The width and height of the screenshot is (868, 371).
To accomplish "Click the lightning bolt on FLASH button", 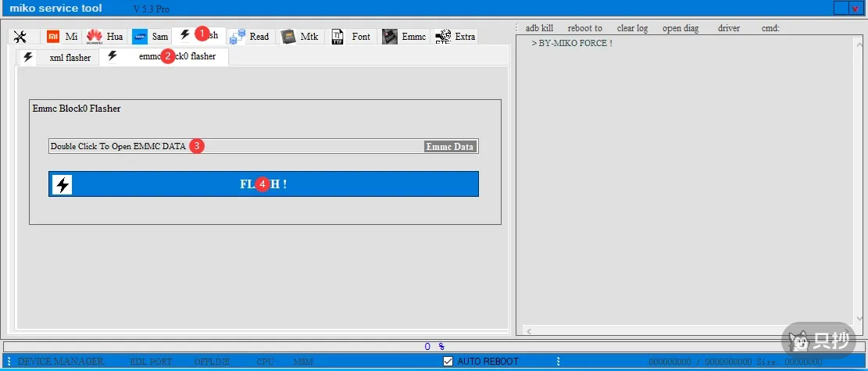I will pyautogui.click(x=63, y=184).
